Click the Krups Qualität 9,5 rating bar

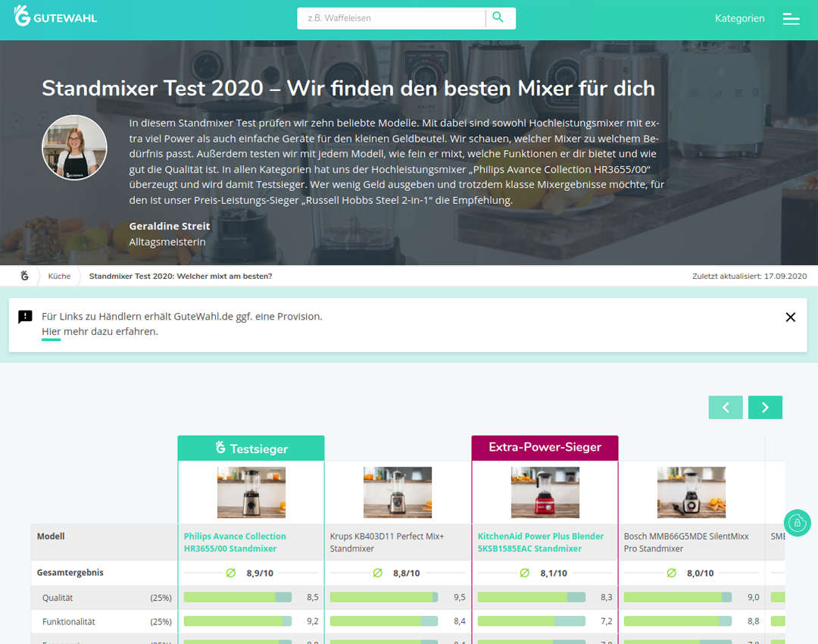(384, 597)
